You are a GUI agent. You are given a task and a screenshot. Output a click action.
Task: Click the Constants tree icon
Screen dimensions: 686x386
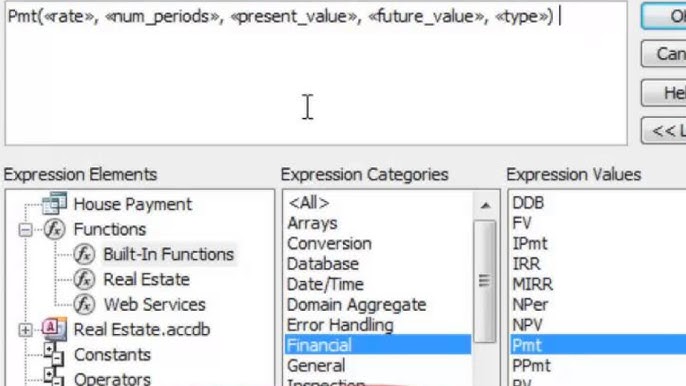(x=54, y=354)
